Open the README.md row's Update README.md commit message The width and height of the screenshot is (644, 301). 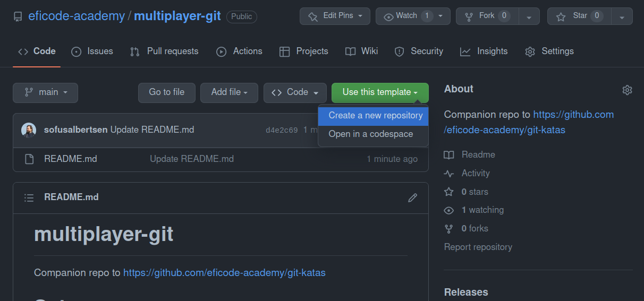192,159
